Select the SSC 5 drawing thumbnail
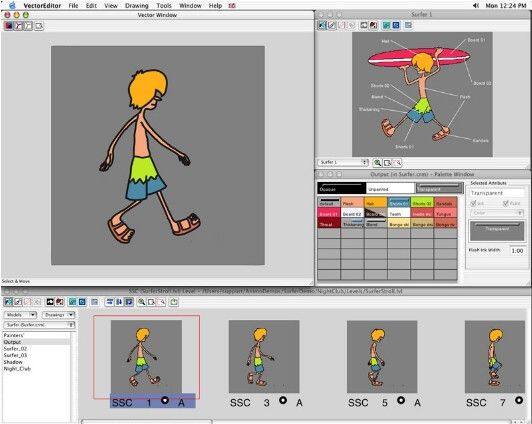This screenshot has width=532, height=424. [382, 357]
